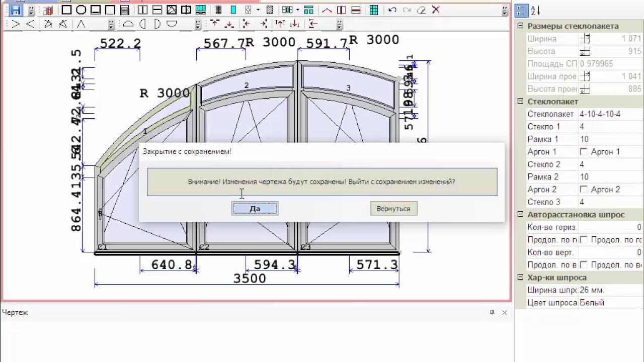644x362 pixels.
Task: Pin the Чертеж panel with the pushpin
Action: click(x=492, y=313)
